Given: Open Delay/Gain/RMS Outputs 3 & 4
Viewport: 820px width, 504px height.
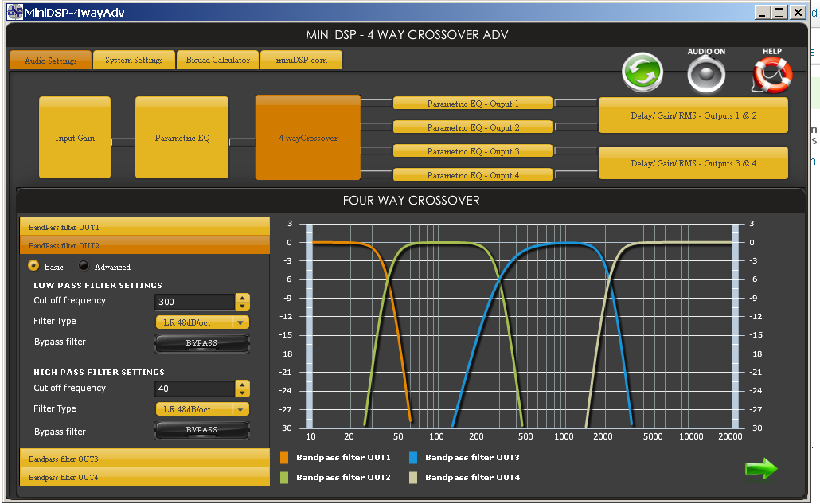Looking at the screenshot, I should (693, 163).
